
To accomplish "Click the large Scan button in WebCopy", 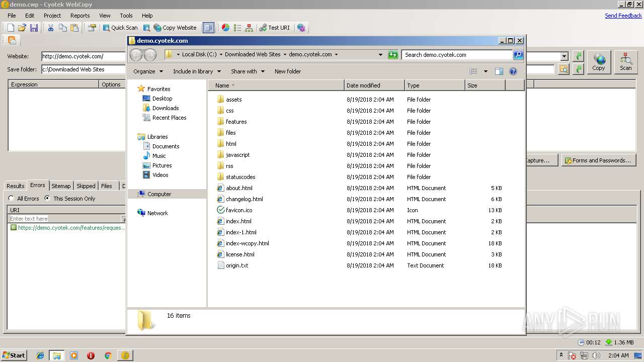I will 625,62.
